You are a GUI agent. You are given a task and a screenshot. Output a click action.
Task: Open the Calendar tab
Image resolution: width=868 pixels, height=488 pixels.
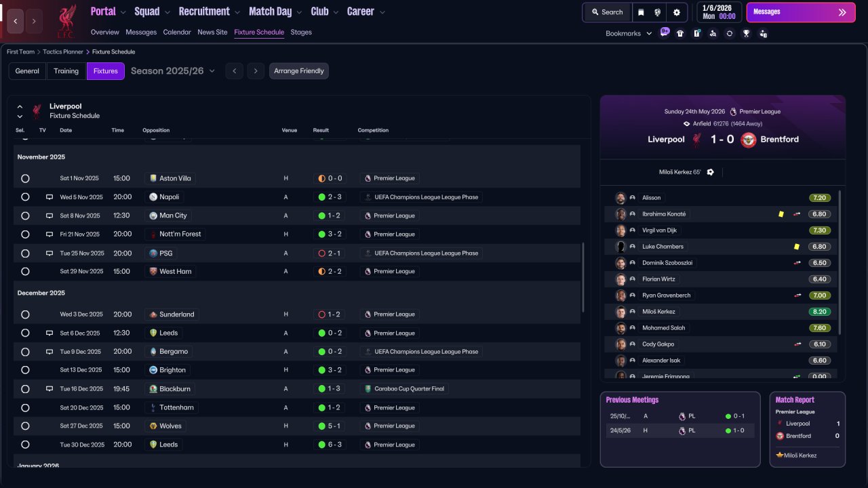pos(177,32)
